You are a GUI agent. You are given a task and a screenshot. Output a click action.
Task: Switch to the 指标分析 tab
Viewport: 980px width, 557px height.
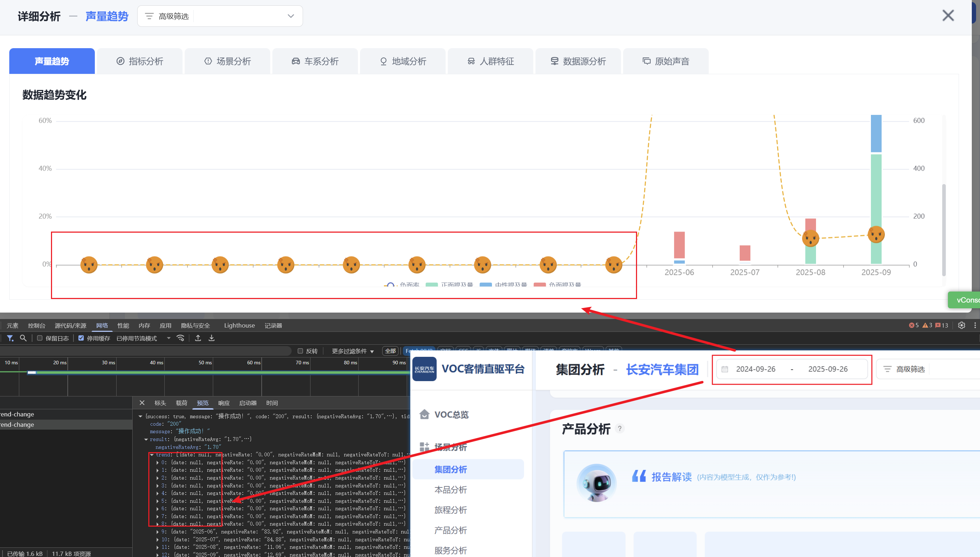[x=140, y=61]
